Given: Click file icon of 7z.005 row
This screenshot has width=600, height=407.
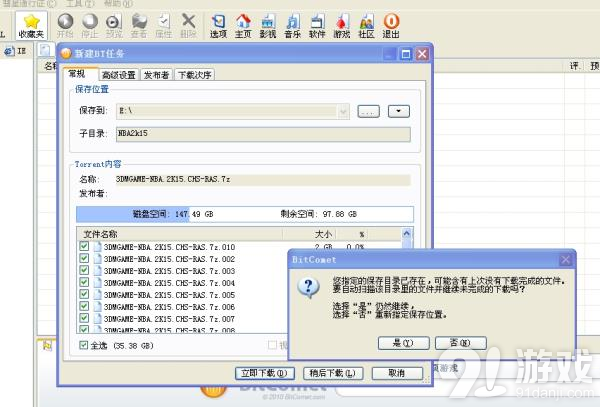Looking at the screenshot, I should (x=98, y=295).
